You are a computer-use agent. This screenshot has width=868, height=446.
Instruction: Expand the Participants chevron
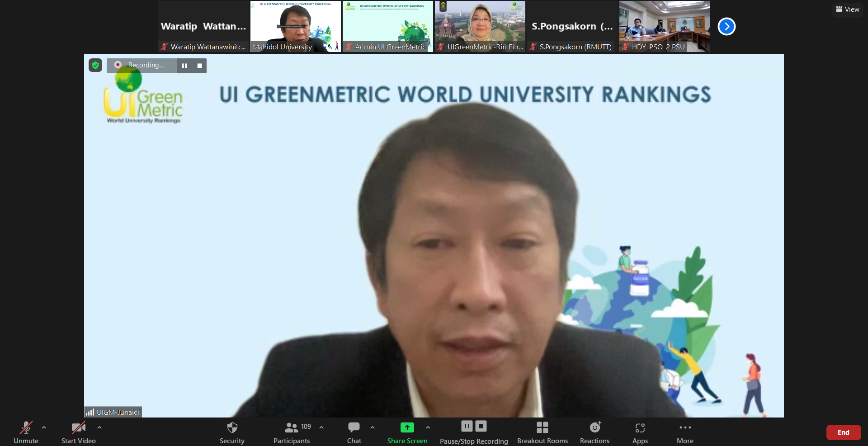(321, 427)
